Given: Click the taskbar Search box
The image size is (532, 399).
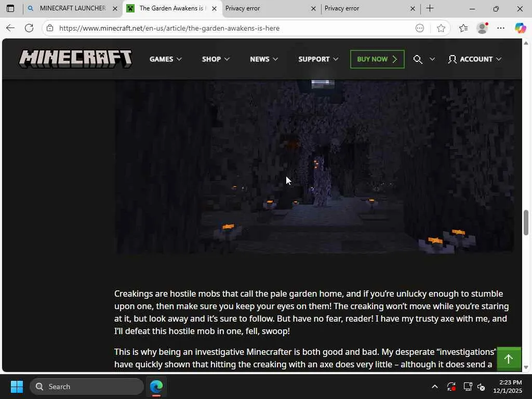Looking at the screenshot, I should pyautogui.click(x=87, y=387).
